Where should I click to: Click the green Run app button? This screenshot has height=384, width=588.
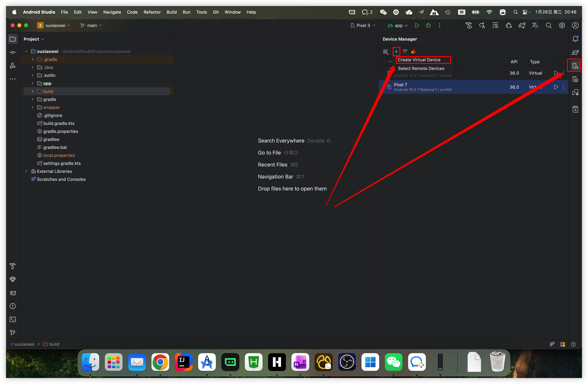click(417, 25)
